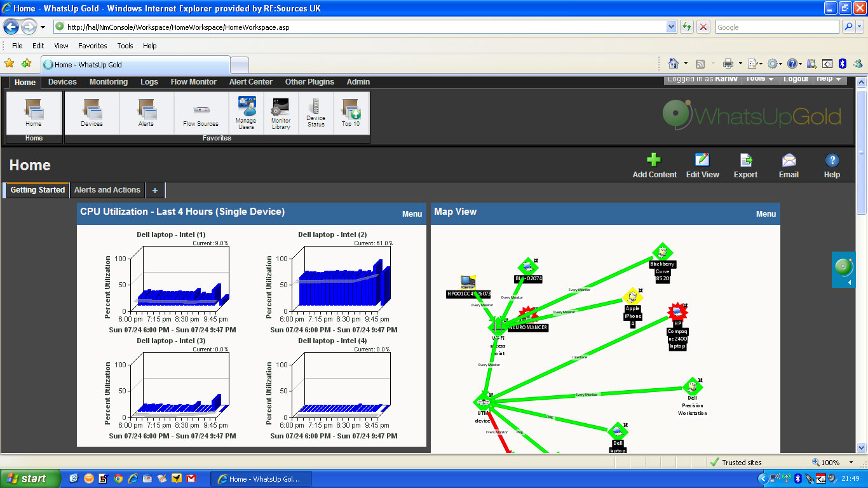
Task: Open the browser Favorites menu
Action: pyautogui.click(x=93, y=46)
